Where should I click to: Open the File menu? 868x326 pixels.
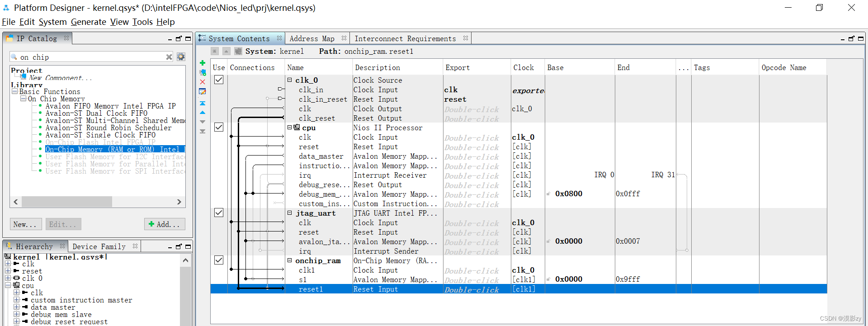[x=9, y=22]
